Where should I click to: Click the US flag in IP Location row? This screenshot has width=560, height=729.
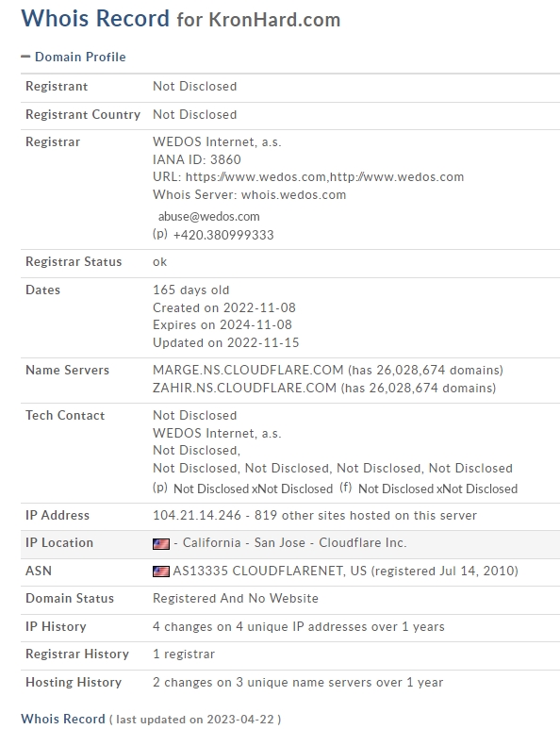(x=161, y=543)
